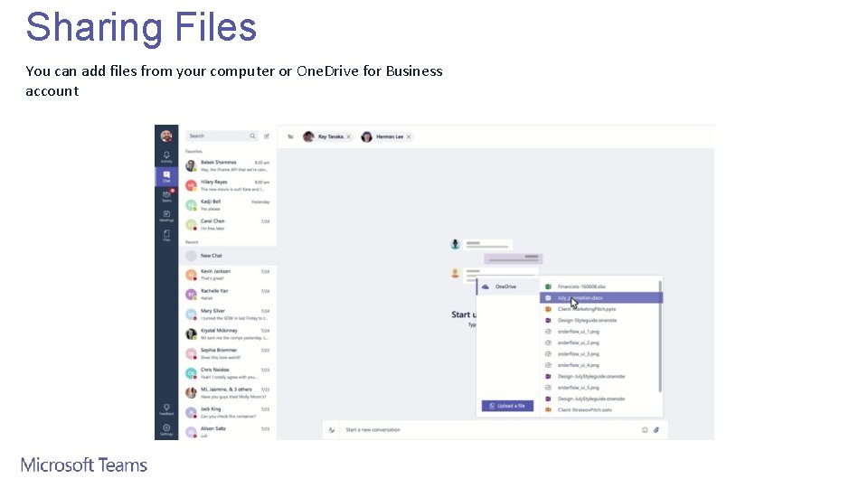Click the file list scrollbar
This screenshot has width=868, height=488.
pyautogui.click(x=660, y=336)
